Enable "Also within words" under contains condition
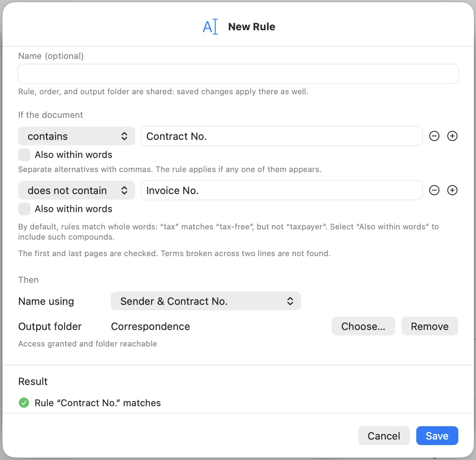This screenshot has width=476, height=460. pyautogui.click(x=24, y=155)
